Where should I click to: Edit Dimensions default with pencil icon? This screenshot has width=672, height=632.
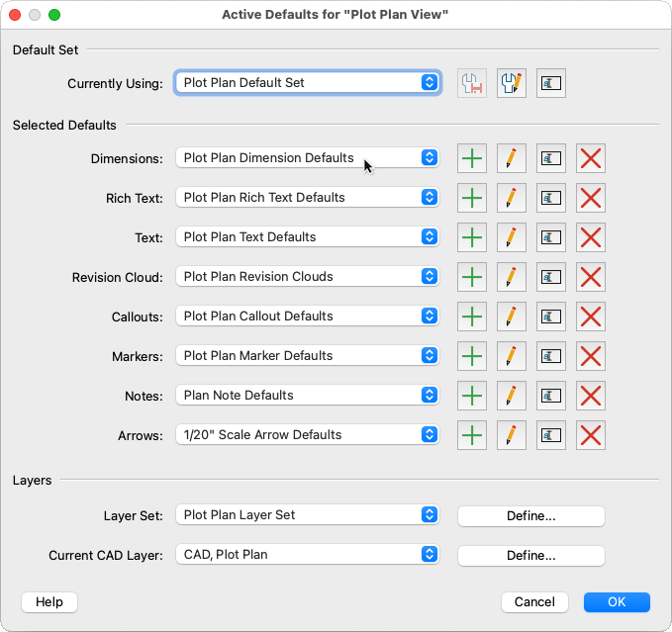pyautogui.click(x=512, y=158)
